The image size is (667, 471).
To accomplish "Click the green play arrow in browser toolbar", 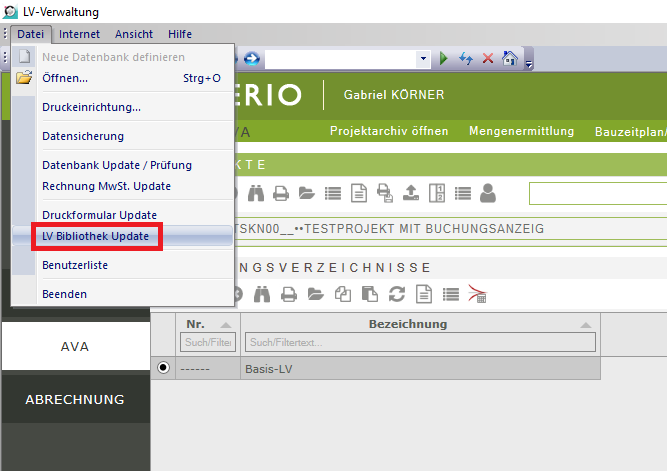I will [444, 59].
